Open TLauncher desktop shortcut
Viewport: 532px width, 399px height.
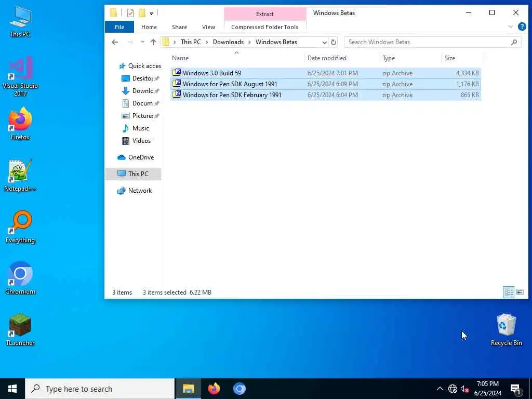click(x=20, y=330)
